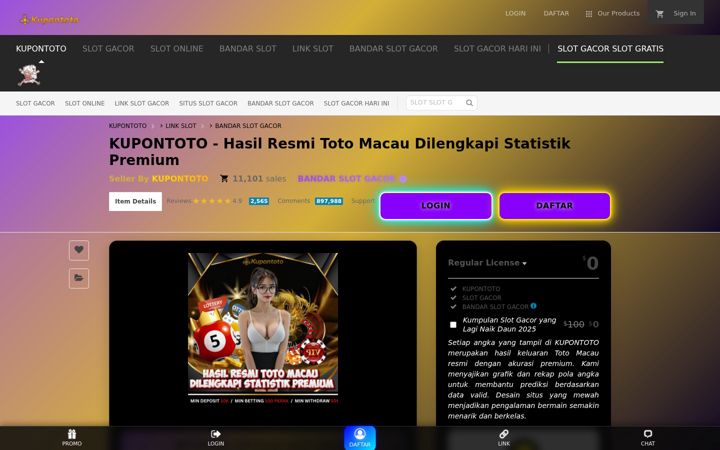Switch to the Comments tab
The width and height of the screenshot is (720, 450).
(294, 201)
